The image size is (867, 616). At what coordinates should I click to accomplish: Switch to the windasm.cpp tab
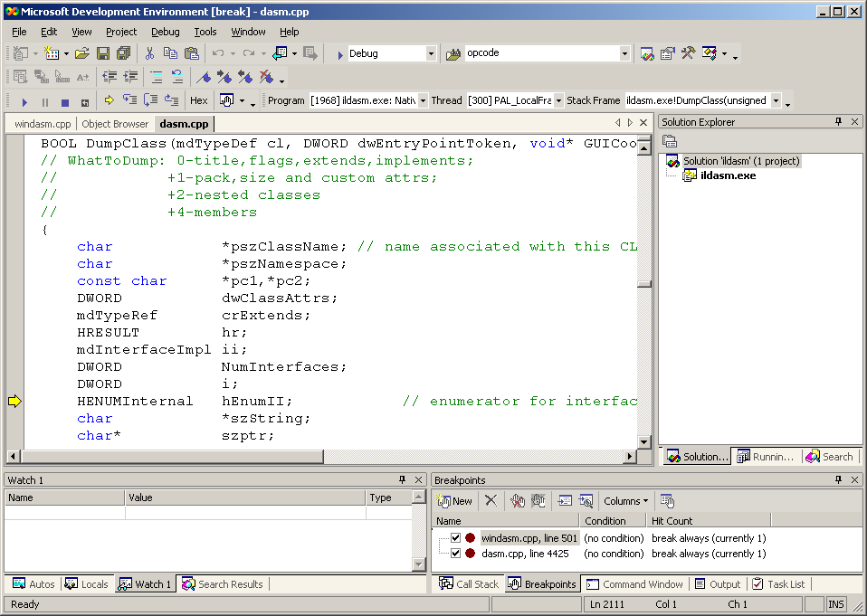coord(43,124)
